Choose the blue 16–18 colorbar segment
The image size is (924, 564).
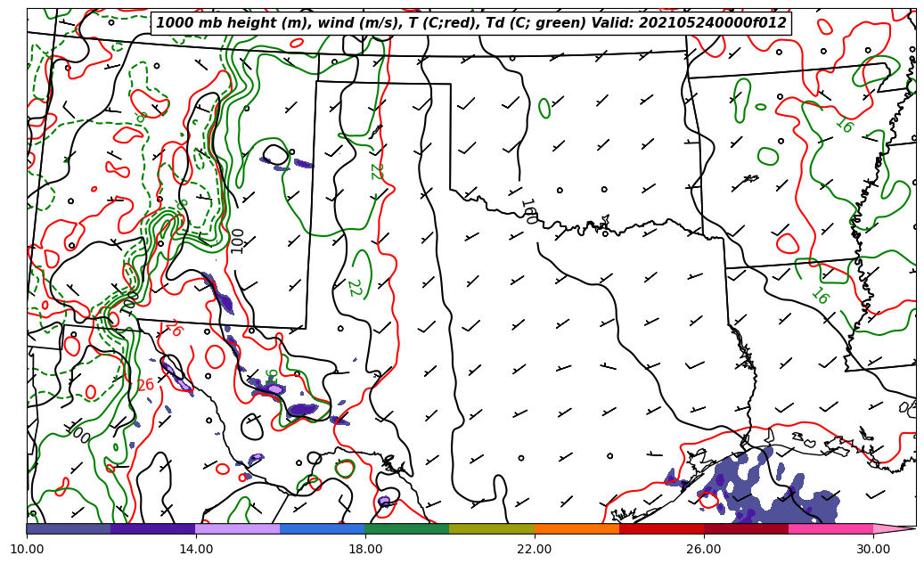[x=323, y=528]
